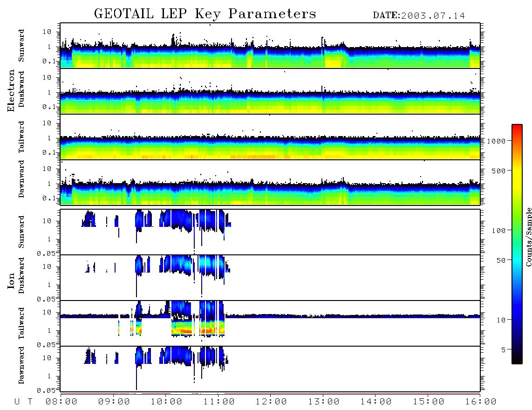Click the "50" color scale tick label

coord(501,260)
